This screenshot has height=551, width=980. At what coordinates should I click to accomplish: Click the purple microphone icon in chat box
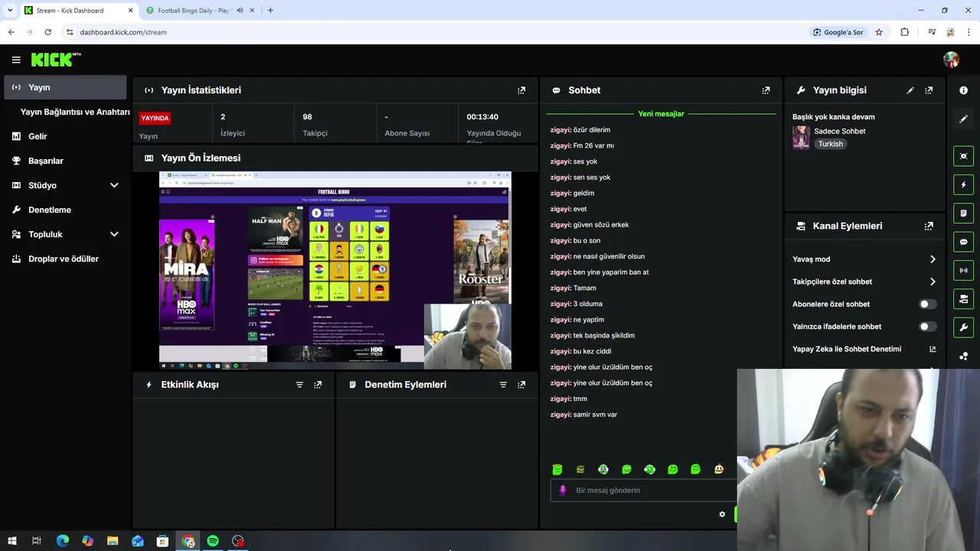[x=563, y=491]
